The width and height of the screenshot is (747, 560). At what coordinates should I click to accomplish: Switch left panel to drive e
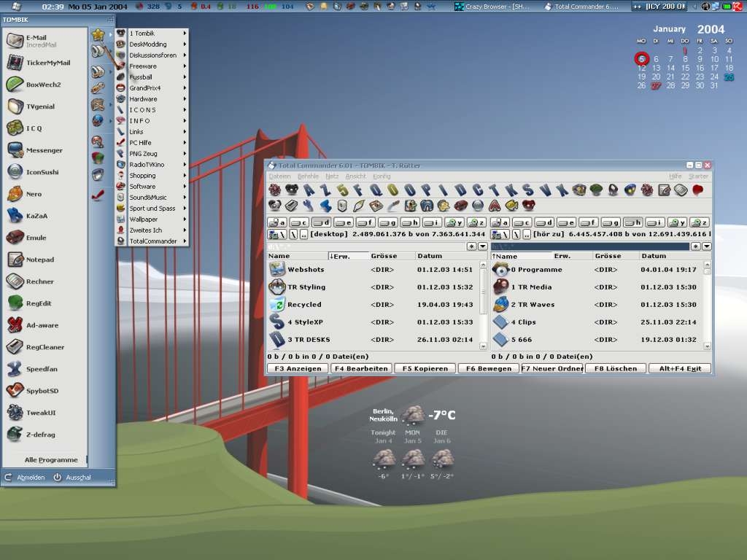[x=343, y=222]
